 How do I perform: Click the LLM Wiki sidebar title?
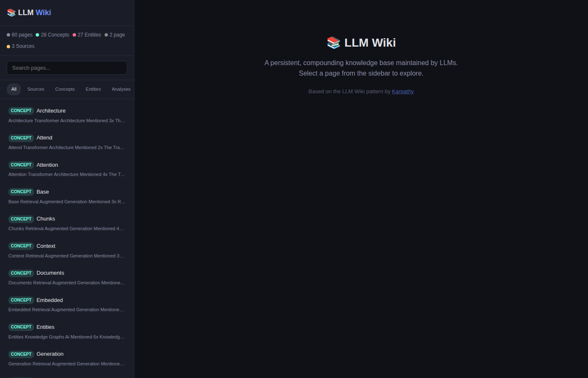click(x=34, y=13)
